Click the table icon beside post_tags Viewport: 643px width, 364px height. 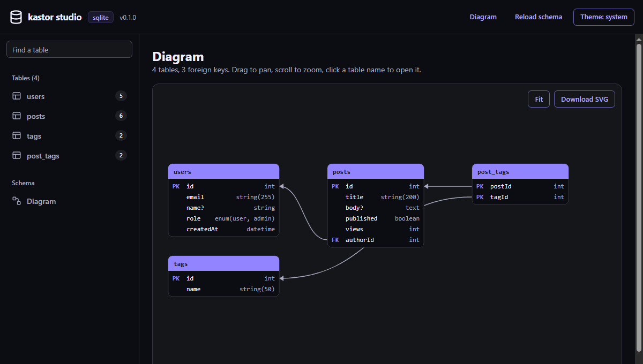pos(17,156)
